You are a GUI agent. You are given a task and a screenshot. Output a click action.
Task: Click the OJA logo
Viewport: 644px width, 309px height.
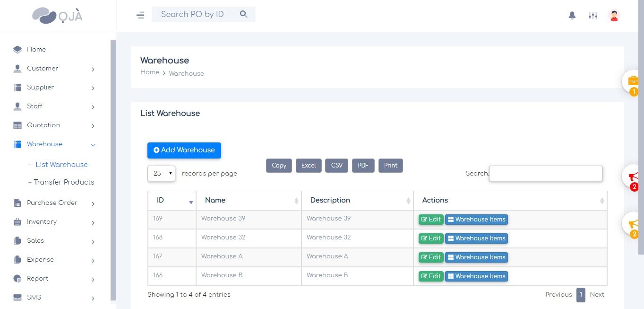click(x=57, y=16)
